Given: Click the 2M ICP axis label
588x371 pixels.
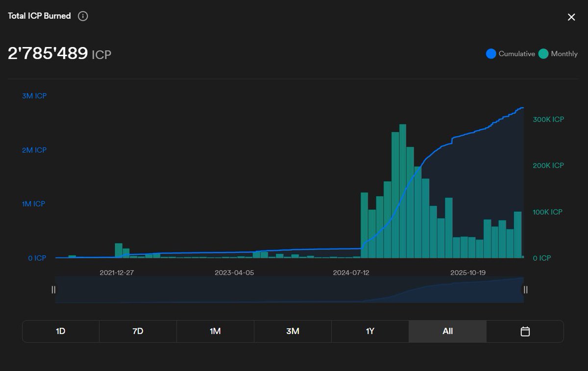Looking at the screenshot, I should 34,150.
